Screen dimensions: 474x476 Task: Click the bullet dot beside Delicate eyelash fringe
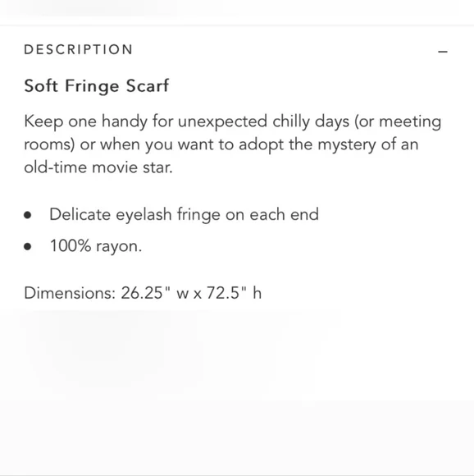28,215
